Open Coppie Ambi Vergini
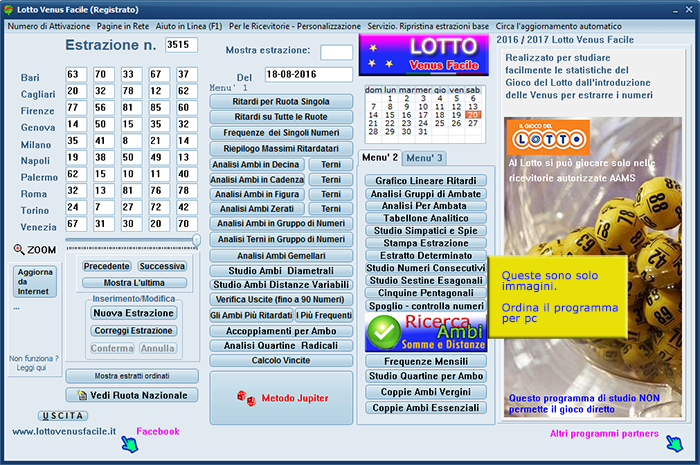This screenshot has height=465, width=700. pos(426,392)
